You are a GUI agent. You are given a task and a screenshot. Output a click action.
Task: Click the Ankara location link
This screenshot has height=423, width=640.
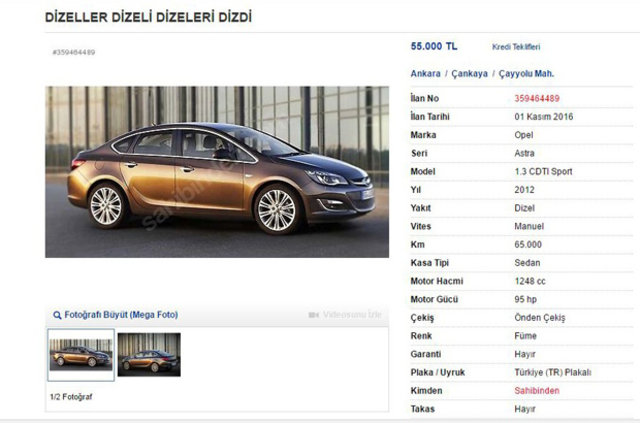(425, 74)
